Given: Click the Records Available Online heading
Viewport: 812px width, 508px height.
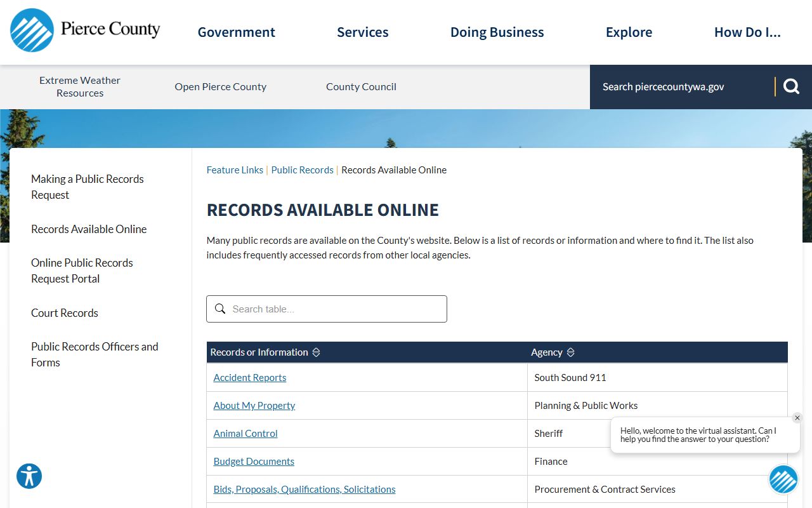Looking at the screenshot, I should (x=323, y=210).
